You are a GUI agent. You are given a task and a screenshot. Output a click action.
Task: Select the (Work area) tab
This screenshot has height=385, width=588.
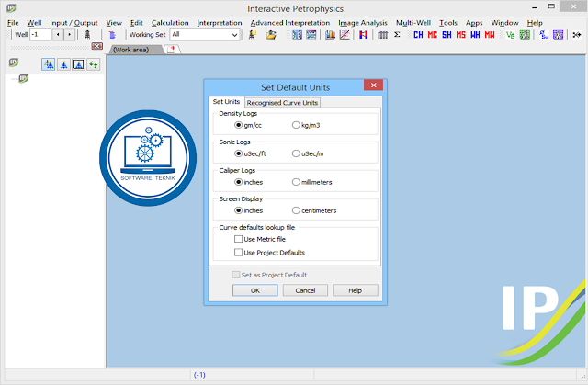130,50
